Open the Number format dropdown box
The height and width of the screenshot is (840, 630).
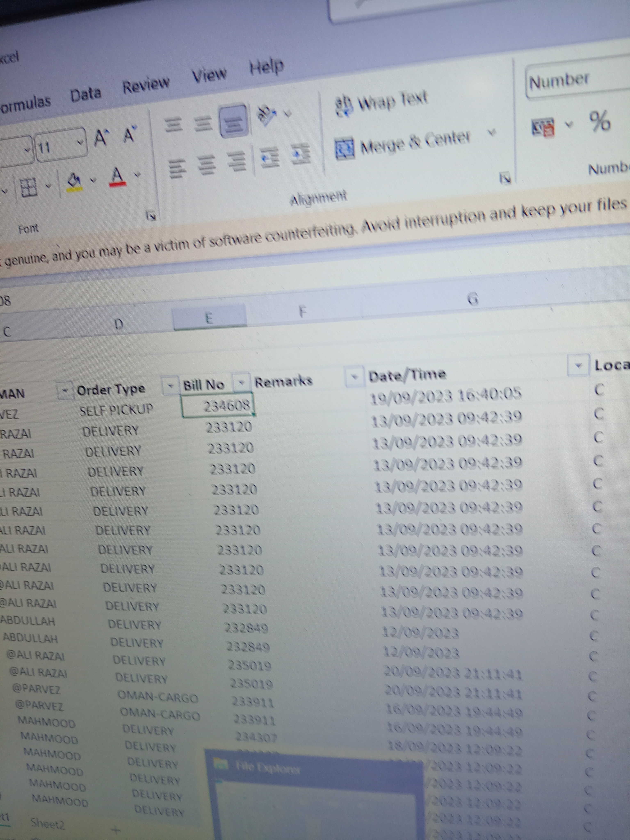[x=578, y=79]
